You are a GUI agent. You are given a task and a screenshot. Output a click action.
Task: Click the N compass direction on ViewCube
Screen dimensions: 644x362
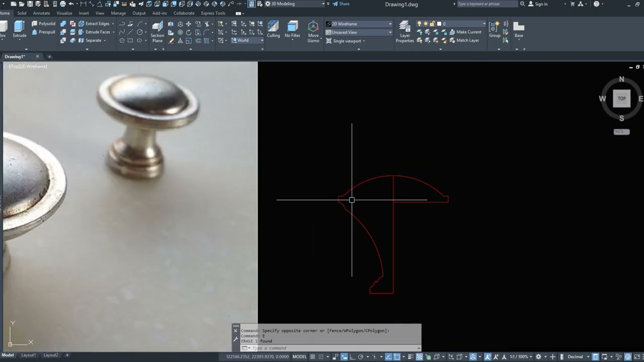coord(621,79)
